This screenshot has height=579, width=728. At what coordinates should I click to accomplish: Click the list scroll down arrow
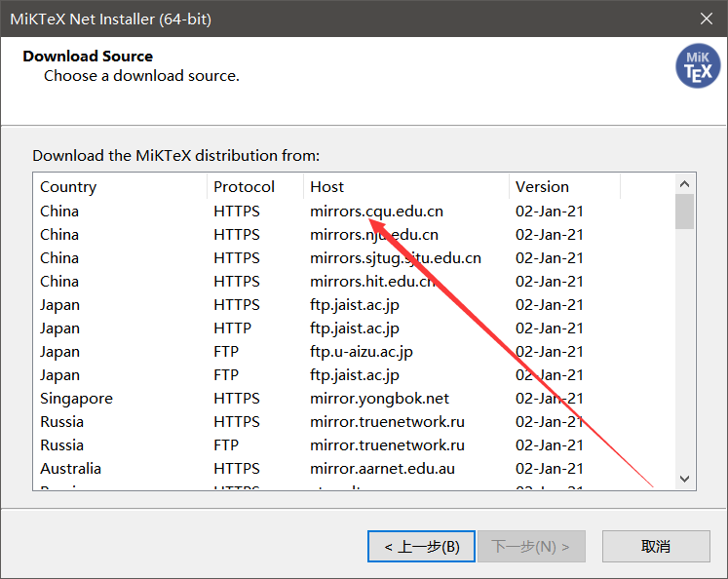coord(684,479)
